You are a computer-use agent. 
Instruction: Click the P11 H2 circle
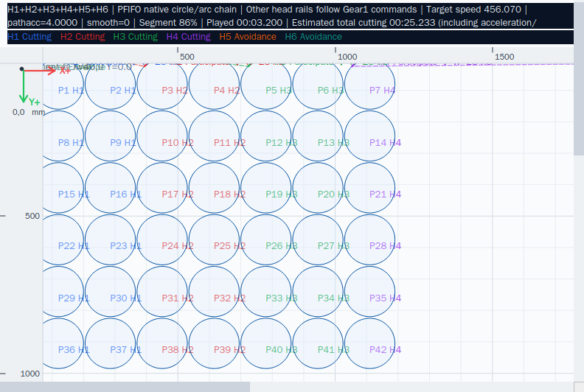tap(214, 136)
